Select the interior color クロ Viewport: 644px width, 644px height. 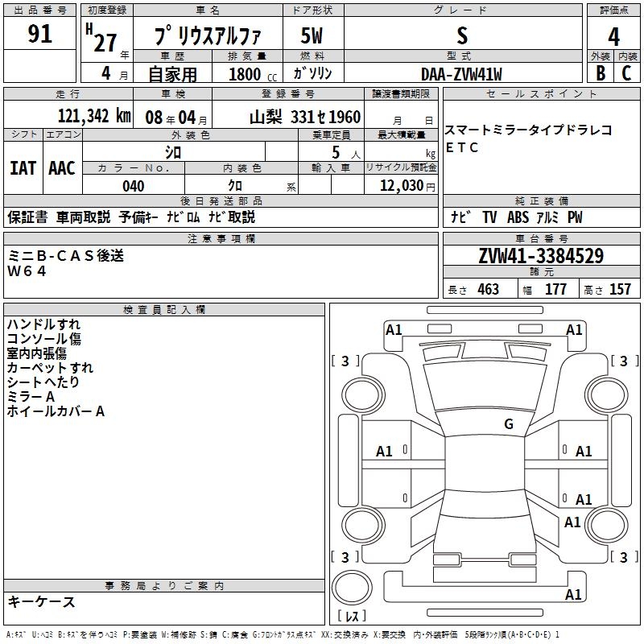point(235,186)
